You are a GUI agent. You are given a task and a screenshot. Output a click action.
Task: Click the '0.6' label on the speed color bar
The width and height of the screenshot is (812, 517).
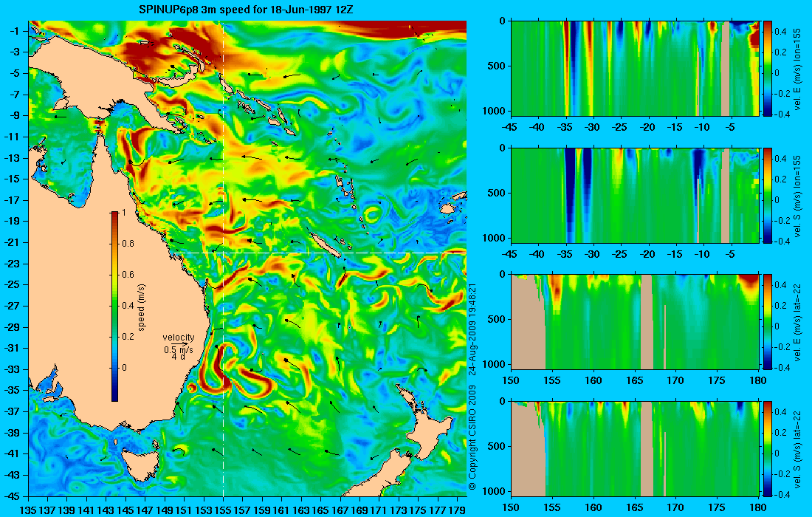[x=128, y=275]
